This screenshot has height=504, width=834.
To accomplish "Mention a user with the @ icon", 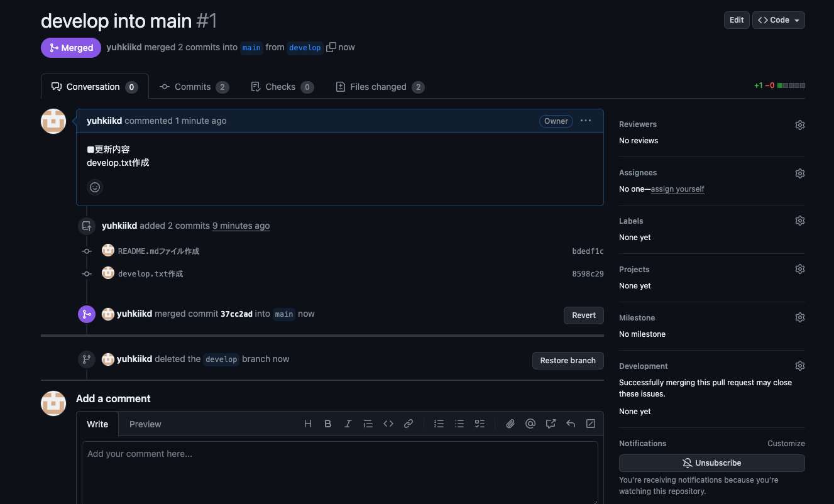I will click(530, 424).
